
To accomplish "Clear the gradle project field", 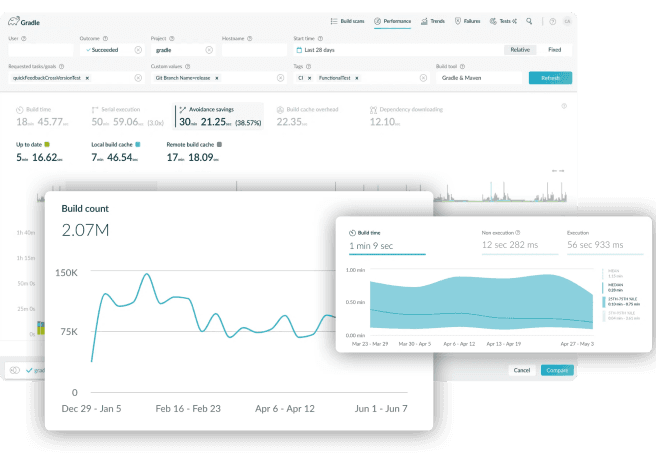I will pos(209,49).
